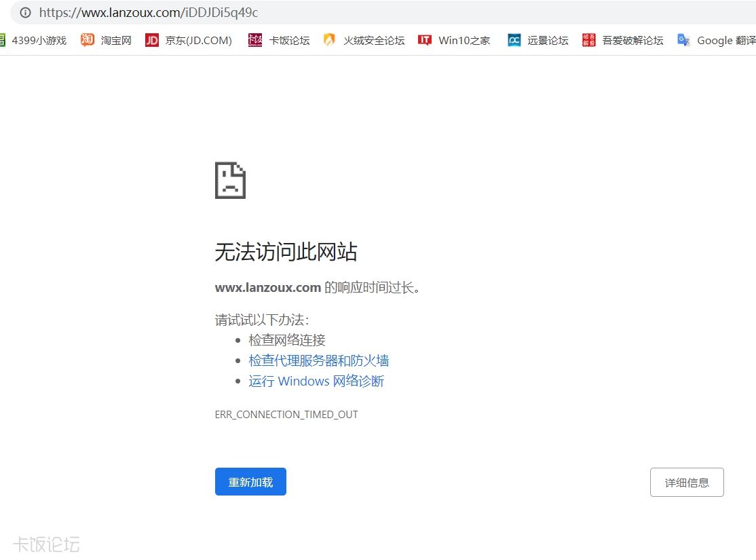
Task: Click the red JD favicon
Action: 151,40
